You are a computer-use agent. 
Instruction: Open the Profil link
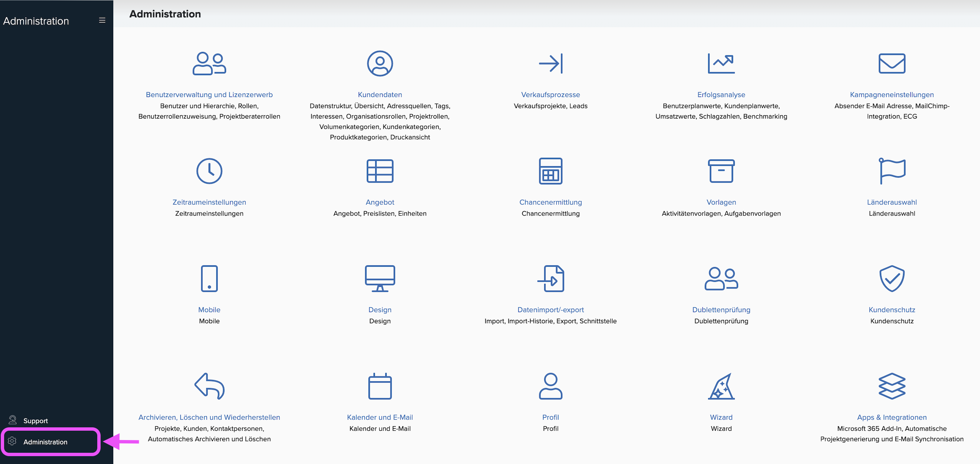click(551, 418)
